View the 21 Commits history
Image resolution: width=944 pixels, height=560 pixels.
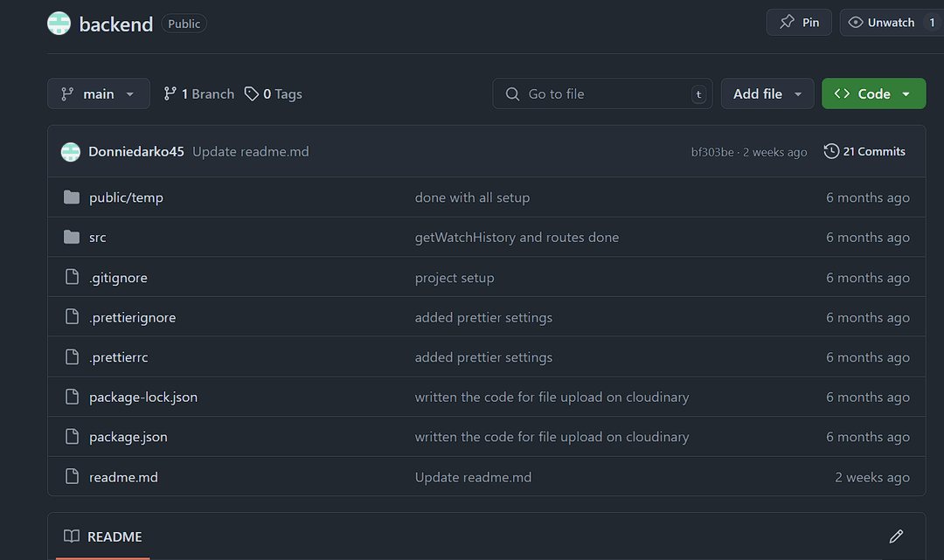click(864, 152)
